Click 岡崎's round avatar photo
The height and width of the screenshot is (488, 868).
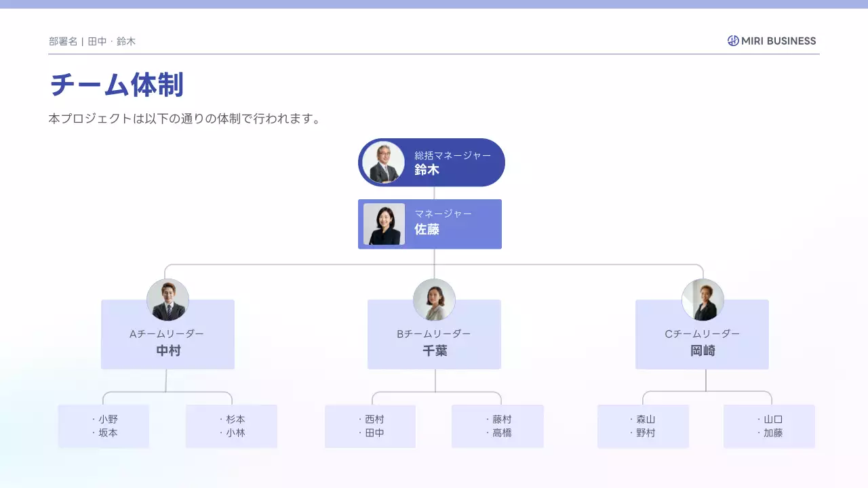coord(703,300)
